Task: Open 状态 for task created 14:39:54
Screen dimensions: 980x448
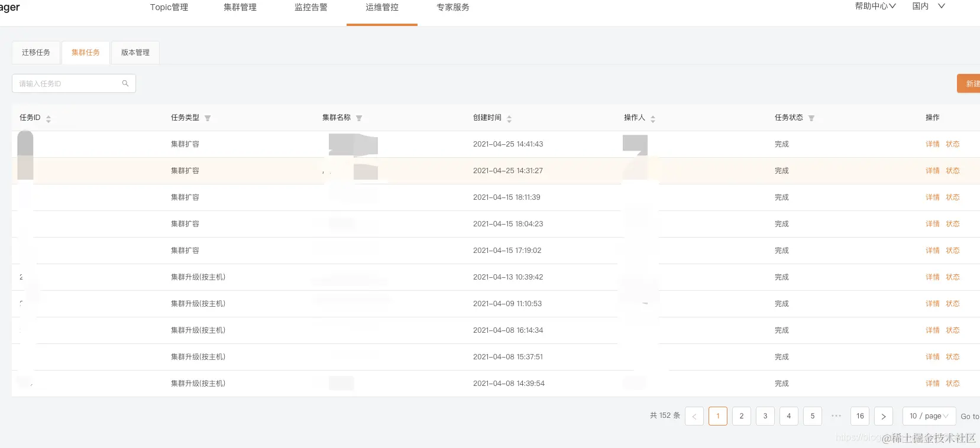Action: click(x=953, y=384)
